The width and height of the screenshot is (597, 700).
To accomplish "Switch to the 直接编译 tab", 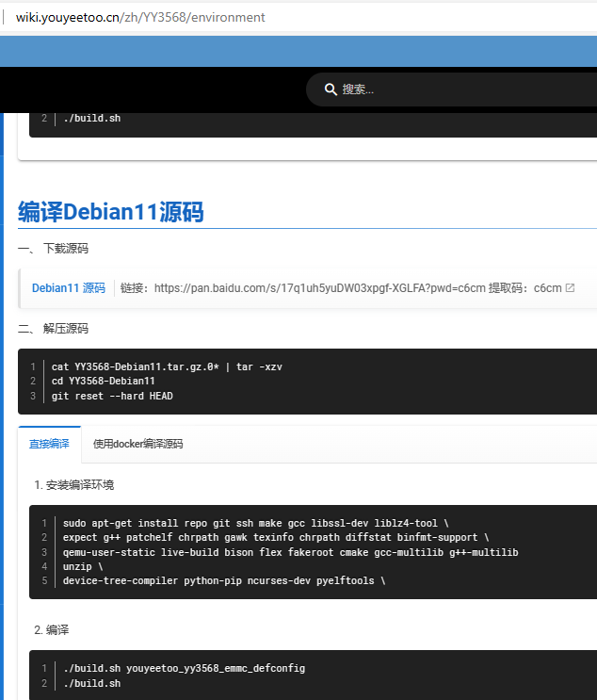I will 49,444.
